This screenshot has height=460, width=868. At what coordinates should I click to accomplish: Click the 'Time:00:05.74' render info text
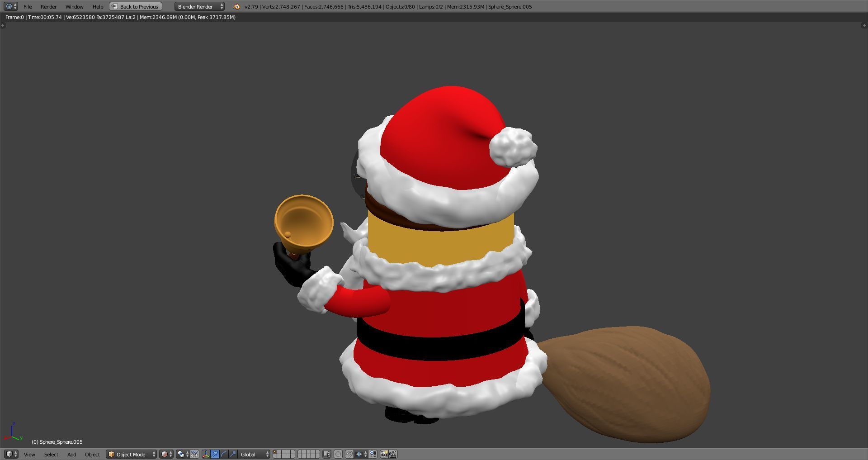click(45, 17)
